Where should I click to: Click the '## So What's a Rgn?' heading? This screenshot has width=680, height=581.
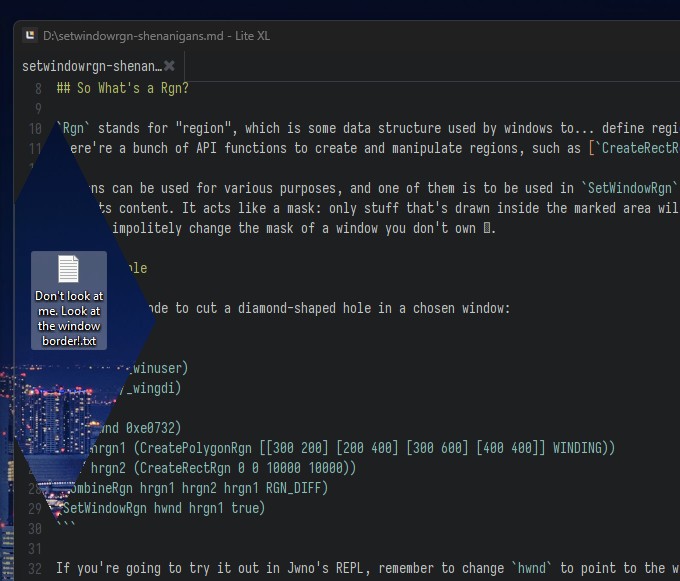tap(123, 88)
